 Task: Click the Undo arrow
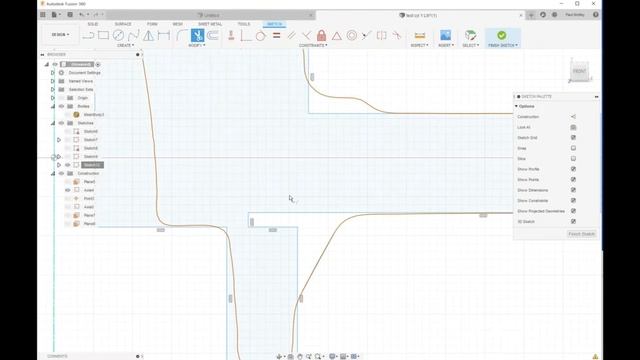tap(82, 15)
